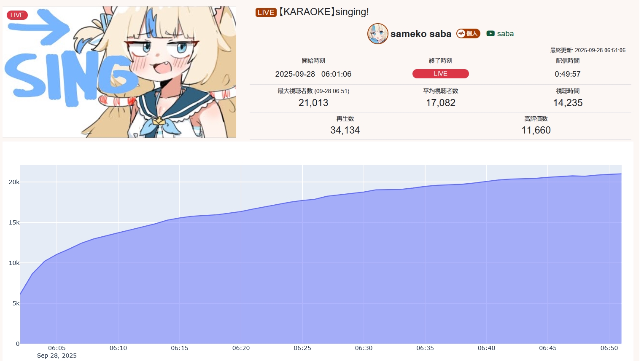Click the likes count 11,660
The height and width of the screenshot is (361, 644).
[x=536, y=130]
